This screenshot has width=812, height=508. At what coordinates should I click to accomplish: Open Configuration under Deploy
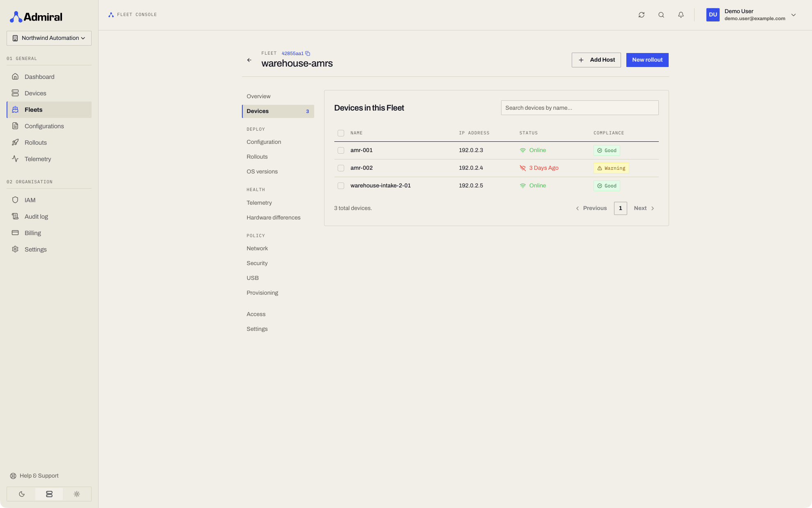click(x=278, y=142)
